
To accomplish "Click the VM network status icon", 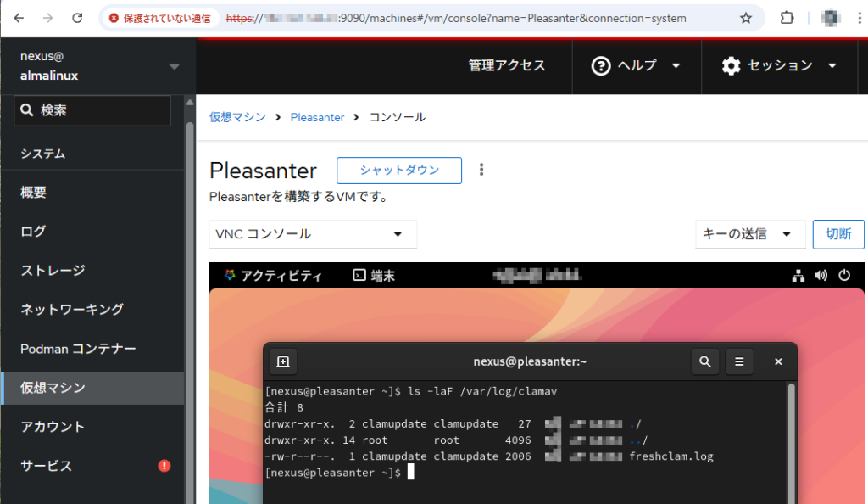I will 798,275.
